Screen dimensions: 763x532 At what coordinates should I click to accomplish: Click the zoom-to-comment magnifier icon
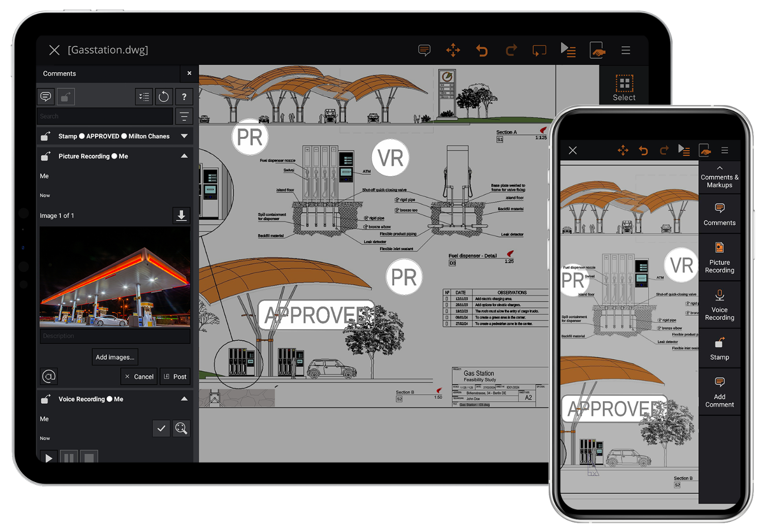point(181,428)
